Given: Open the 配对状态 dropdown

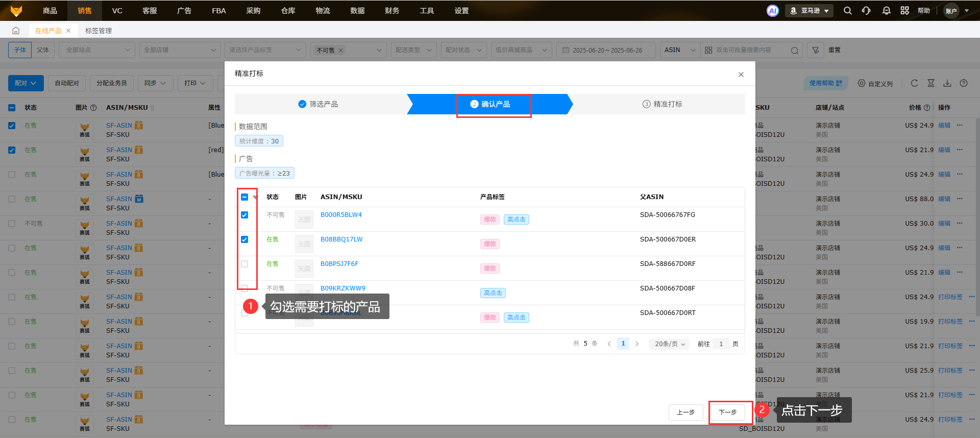Looking at the screenshot, I should coord(463,50).
